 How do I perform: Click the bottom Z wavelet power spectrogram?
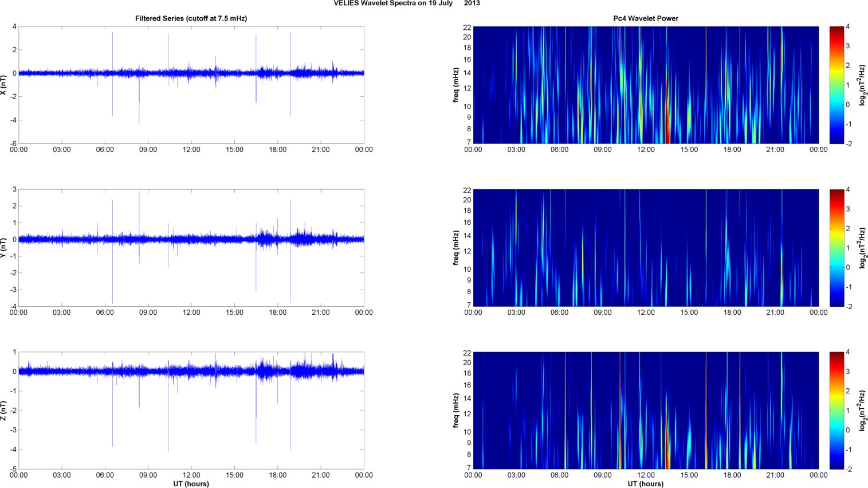pyautogui.click(x=646, y=411)
